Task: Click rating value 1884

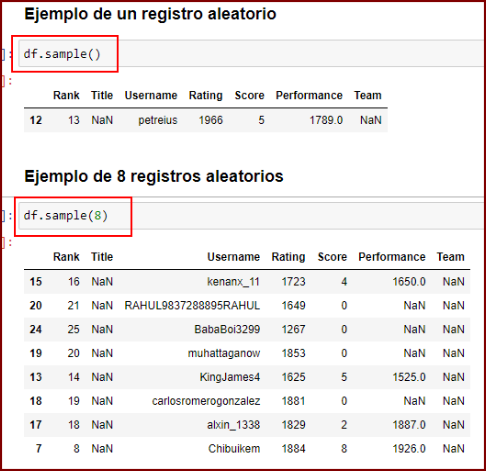Action: click(294, 448)
